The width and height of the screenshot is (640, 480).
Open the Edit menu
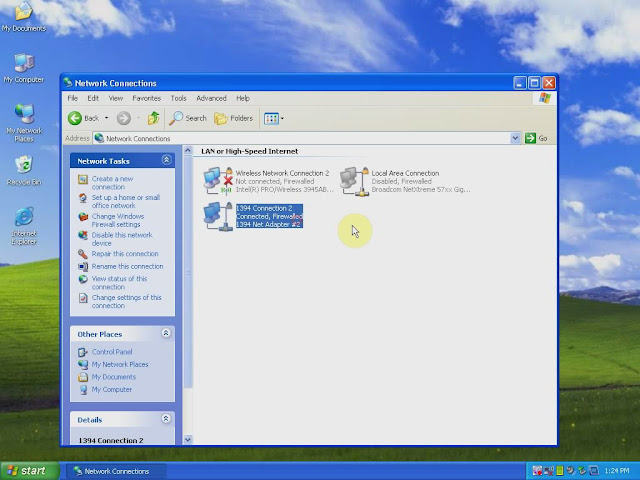coord(93,98)
